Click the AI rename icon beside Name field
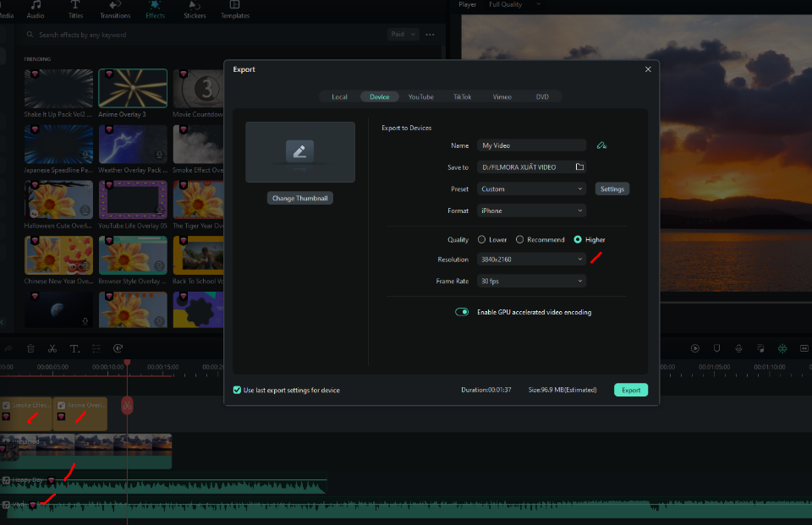This screenshot has width=812, height=525. coord(601,145)
